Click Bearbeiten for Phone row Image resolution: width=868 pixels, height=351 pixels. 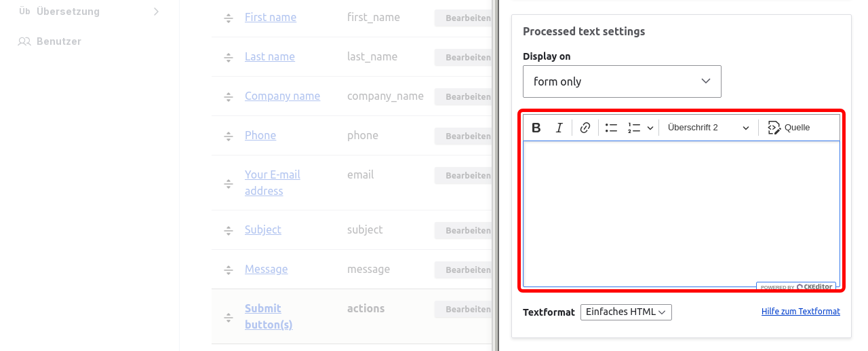pyautogui.click(x=464, y=136)
